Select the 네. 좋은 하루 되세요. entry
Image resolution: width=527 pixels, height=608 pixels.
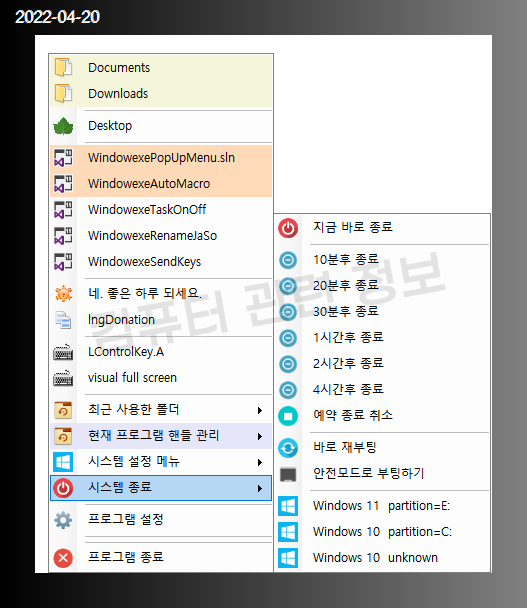(161, 294)
